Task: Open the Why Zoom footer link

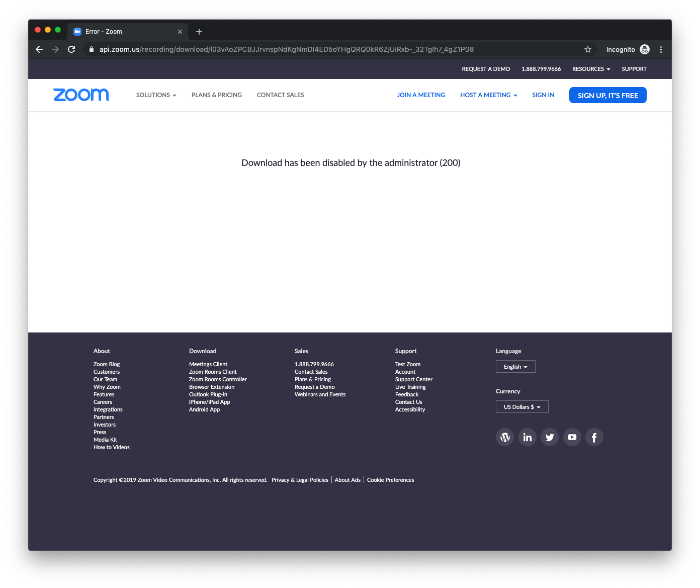Action: [x=107, y=387]
